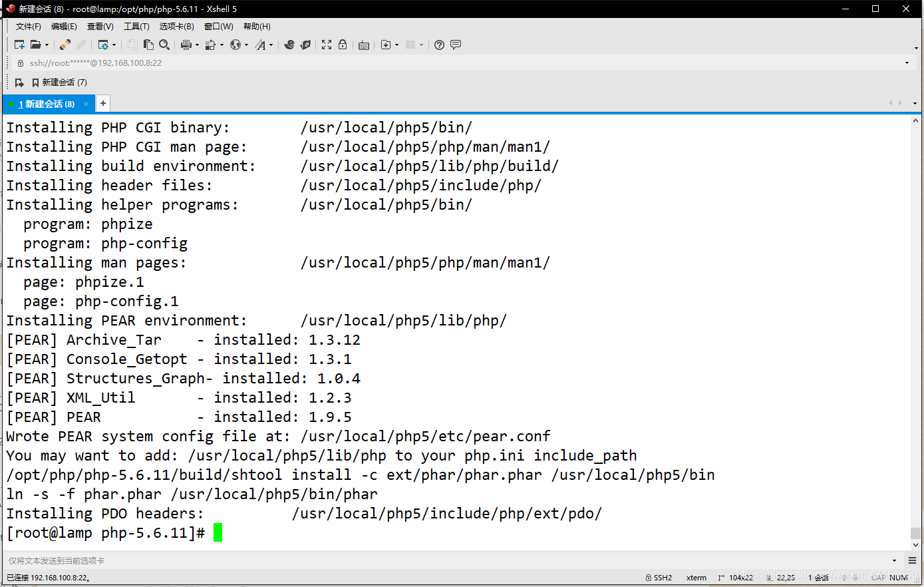Expand the Font dropdown arrow

pyautogui.click(x=271, y=45)
